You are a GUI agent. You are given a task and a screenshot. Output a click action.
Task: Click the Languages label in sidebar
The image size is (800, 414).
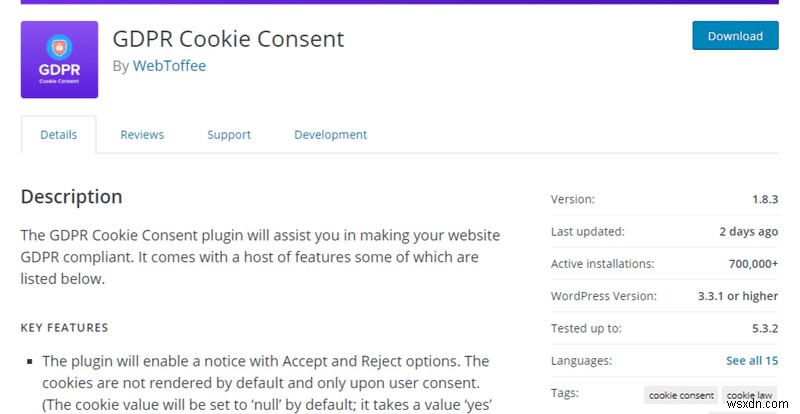[x=581, y=360]
